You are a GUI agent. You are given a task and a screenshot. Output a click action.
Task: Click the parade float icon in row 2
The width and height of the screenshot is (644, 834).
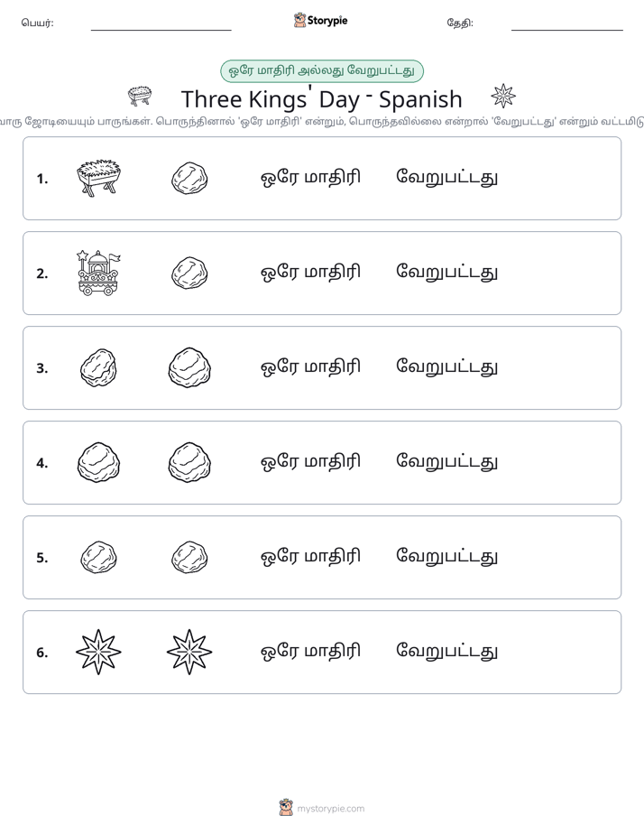point(99,273)
